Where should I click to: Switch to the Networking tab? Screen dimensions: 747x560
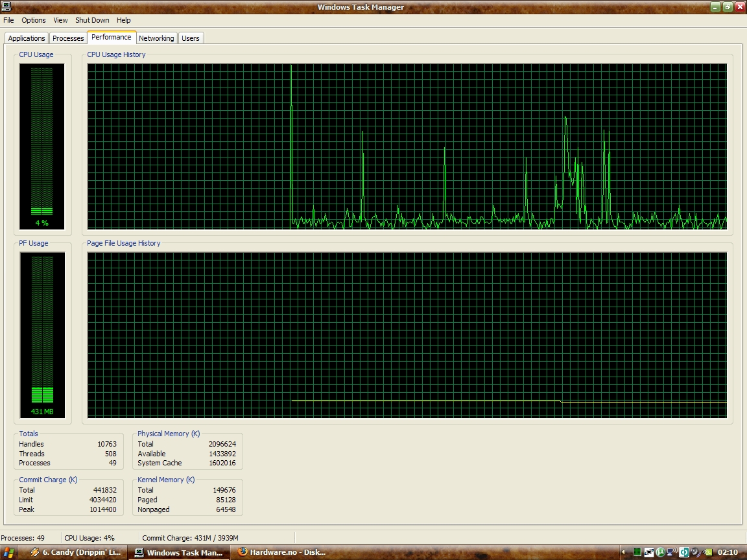tap(156, 38)
